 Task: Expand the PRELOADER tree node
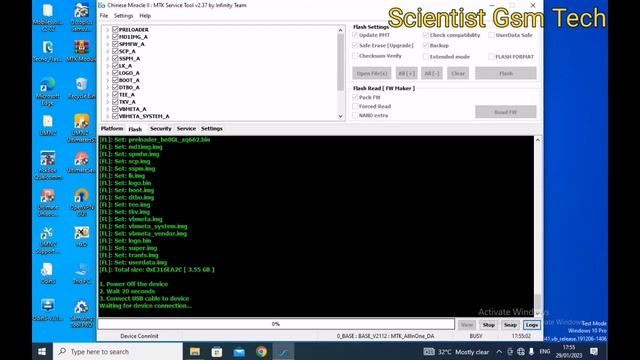107,29
